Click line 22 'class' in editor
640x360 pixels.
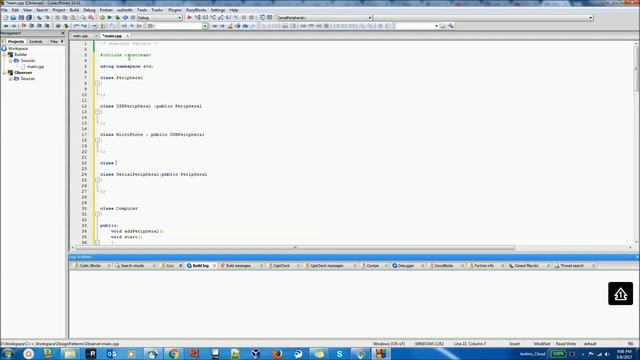point(107,163)
